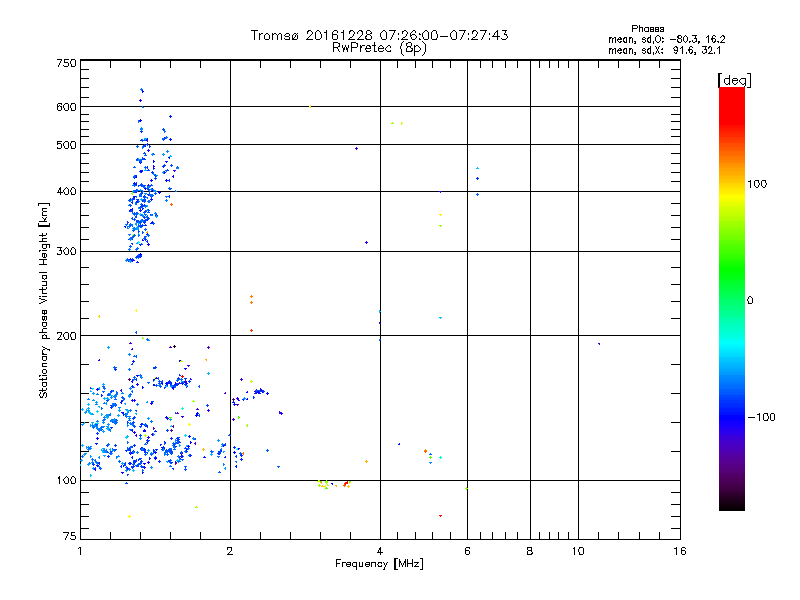Click the 'RwPretec (8p)' subtitle

[379, 48]
